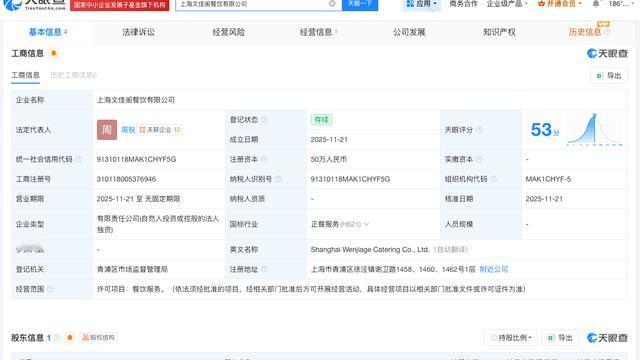
Task: Open the 持股比例 sorting dropdown
Action: coord(511,338)
